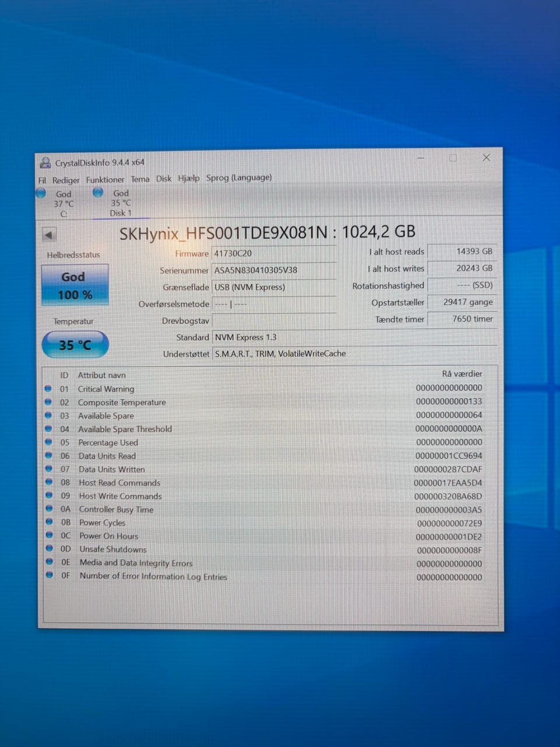Select the C: drive tab at 37 °C
Screen dimensions: 560x747
pyautogui.click(x=63, y=203)
